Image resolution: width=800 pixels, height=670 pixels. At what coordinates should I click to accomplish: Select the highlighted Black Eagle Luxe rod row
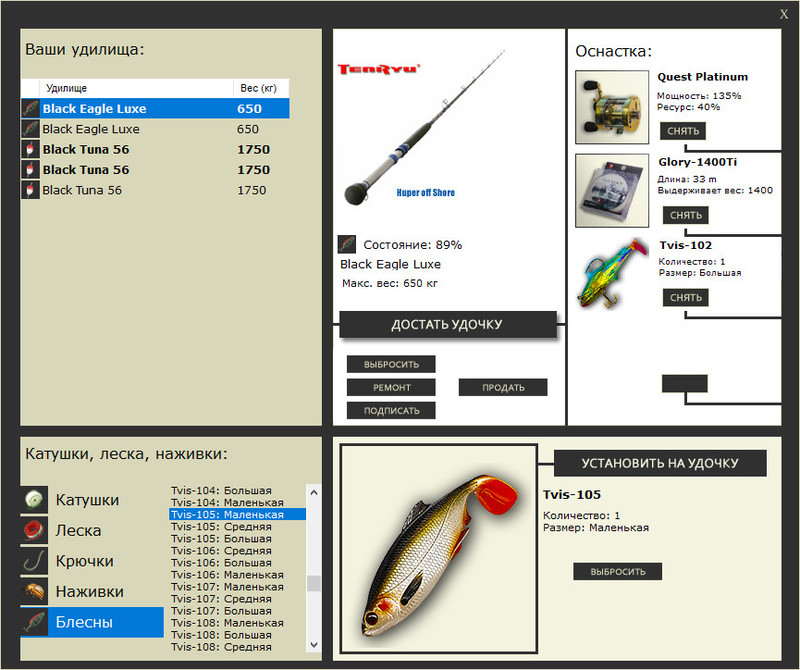point(156,109)
